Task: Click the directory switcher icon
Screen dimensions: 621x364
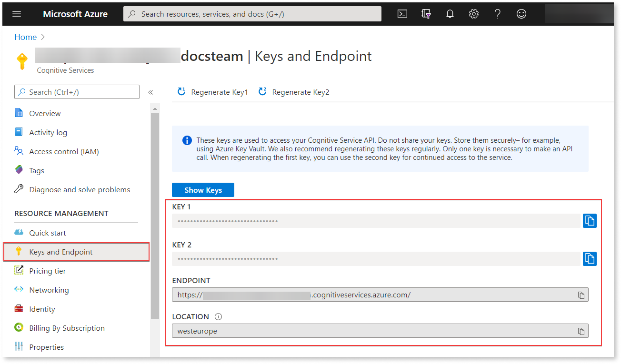Action: pos(426,14)
